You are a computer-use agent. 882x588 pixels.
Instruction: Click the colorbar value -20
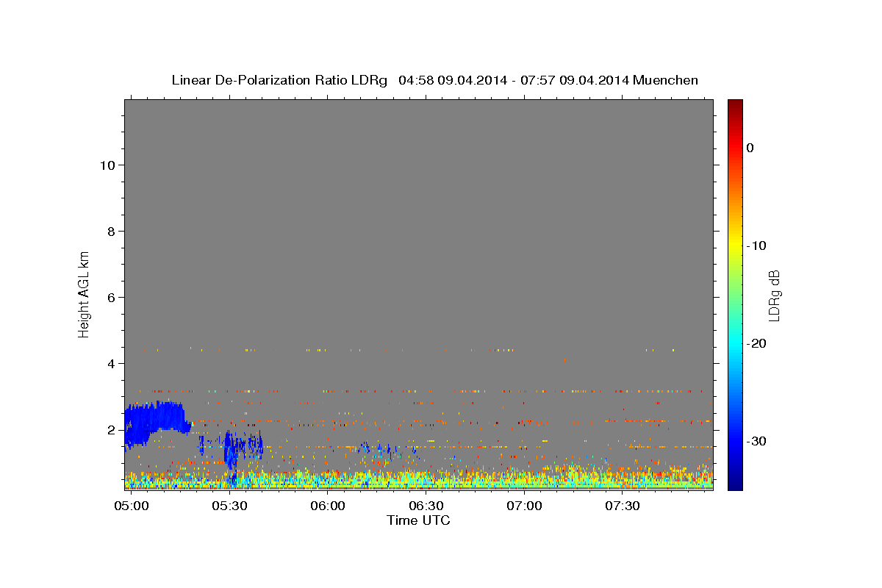click(757, 343)
